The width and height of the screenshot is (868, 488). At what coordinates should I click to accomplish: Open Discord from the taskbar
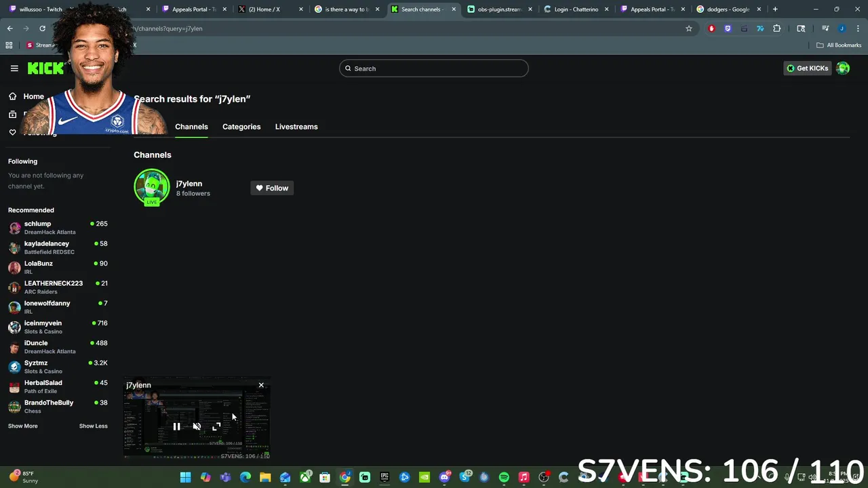point(444,477)
